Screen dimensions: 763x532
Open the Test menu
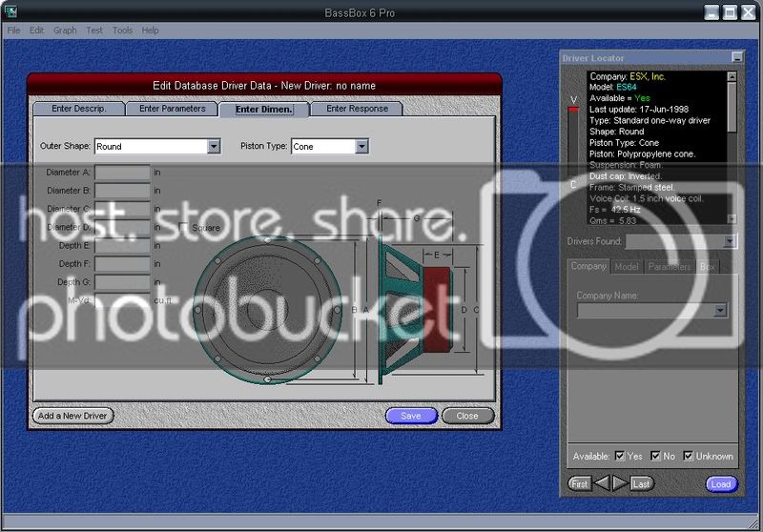[94, 31]
